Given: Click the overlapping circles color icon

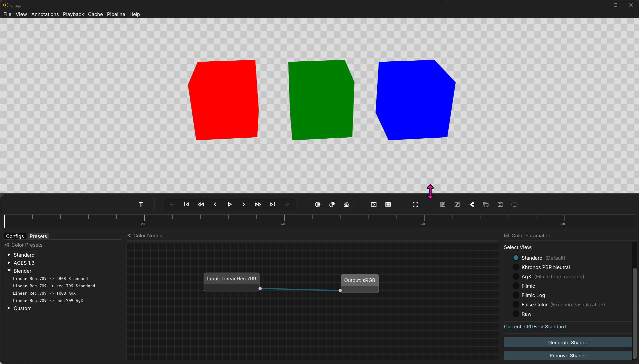Looking at the screenshot, I should pyautogui.click(x=332, y=204).
